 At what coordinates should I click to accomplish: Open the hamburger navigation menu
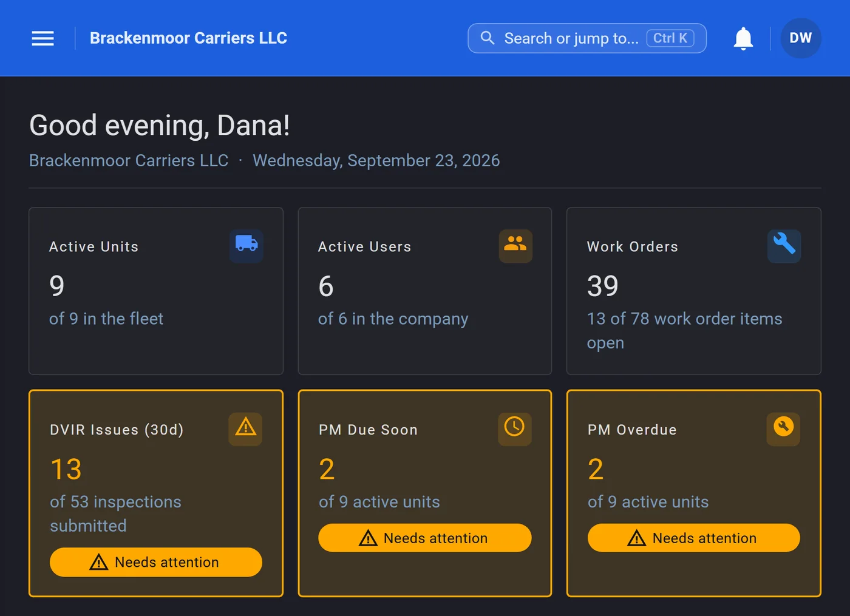click(x=43, y=38)
